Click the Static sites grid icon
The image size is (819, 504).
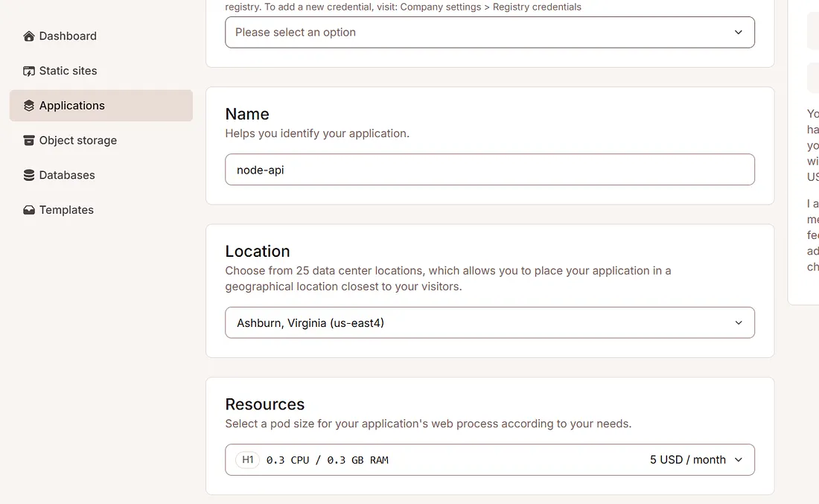point(28,71)
